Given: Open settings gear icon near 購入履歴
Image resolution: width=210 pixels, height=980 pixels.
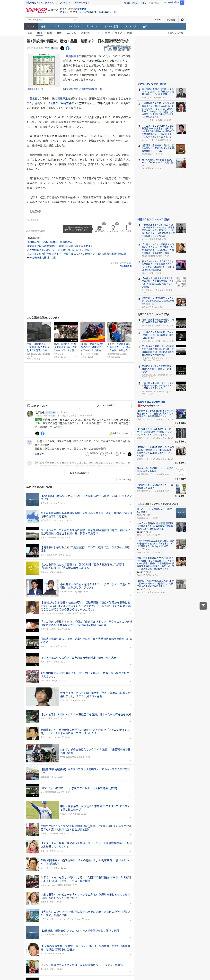Looking at the screenshot, I should [182, 20].
